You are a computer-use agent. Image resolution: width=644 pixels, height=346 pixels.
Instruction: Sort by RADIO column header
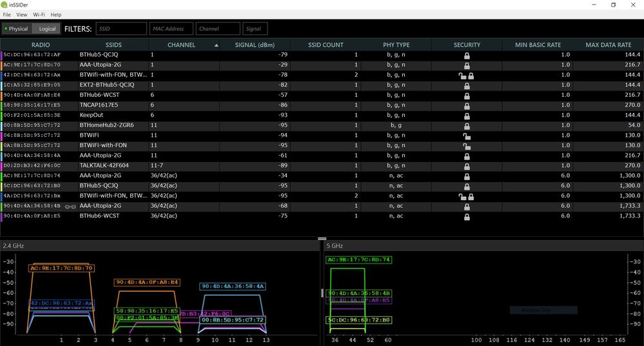click(x=41, y=45)
